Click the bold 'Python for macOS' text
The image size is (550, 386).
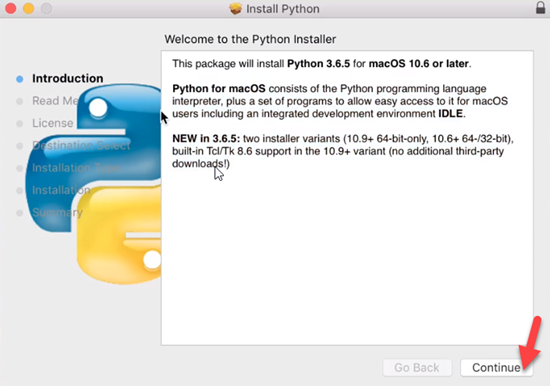(x=219, y=88)
